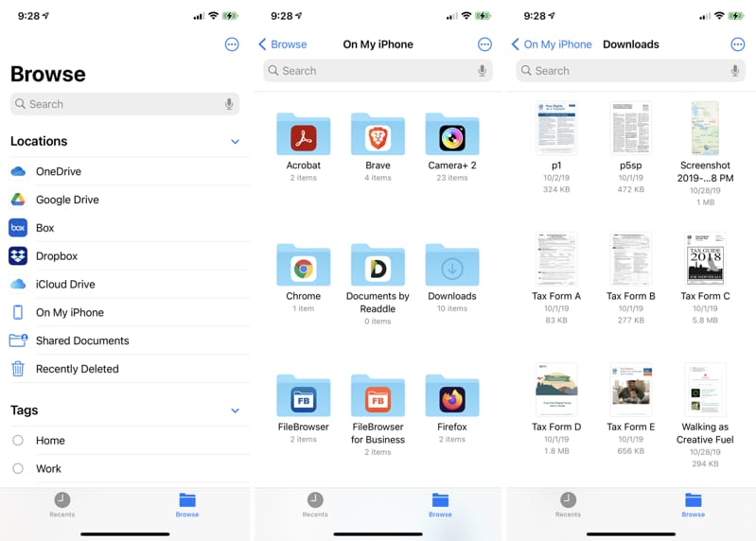756x541 pixels.
Task: Open Tax Form E
Action: 631,390
